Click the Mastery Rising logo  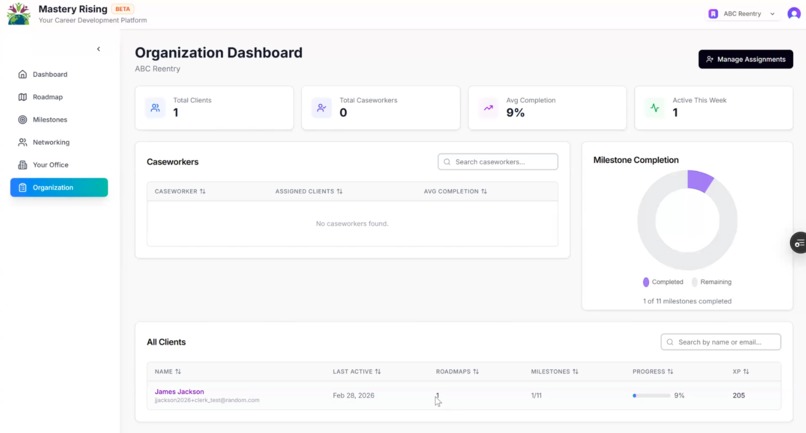19,14
